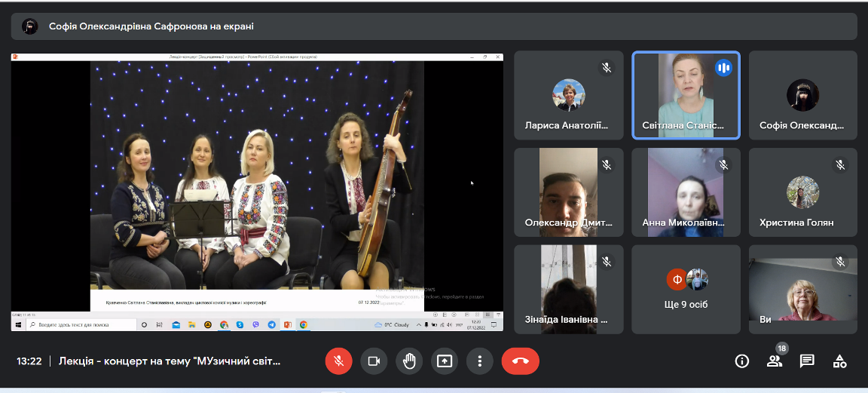This screenshot has width=868, height=393.
Task: Unmute the microphone in bottom bar
Action: pyautogui.click(x=338, y=361)
